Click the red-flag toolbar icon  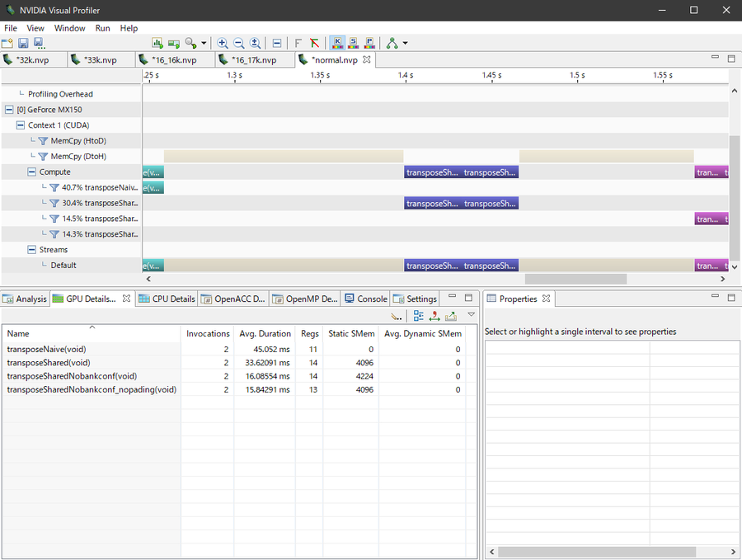(314, 43)
